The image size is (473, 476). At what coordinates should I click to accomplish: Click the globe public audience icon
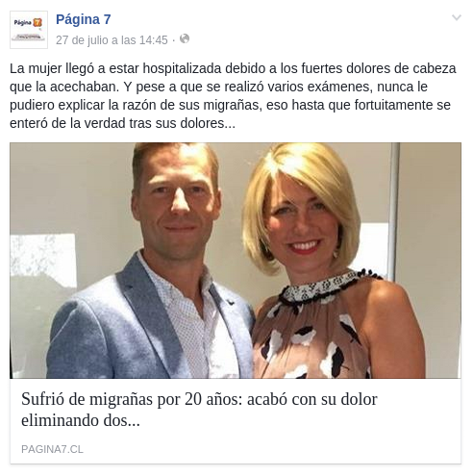click(185, 38)
